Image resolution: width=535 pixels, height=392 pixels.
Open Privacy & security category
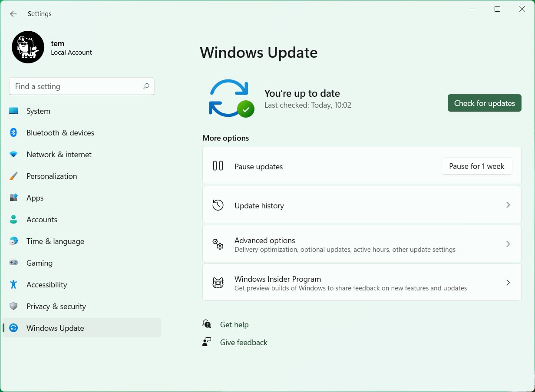tap(82, 306)
